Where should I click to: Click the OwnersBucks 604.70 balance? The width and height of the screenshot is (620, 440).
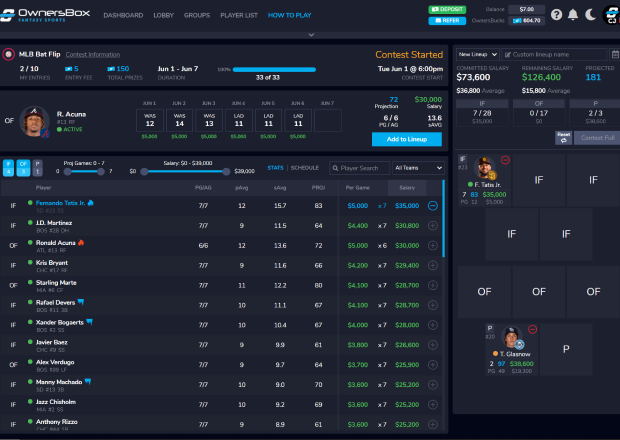point(527,20)
